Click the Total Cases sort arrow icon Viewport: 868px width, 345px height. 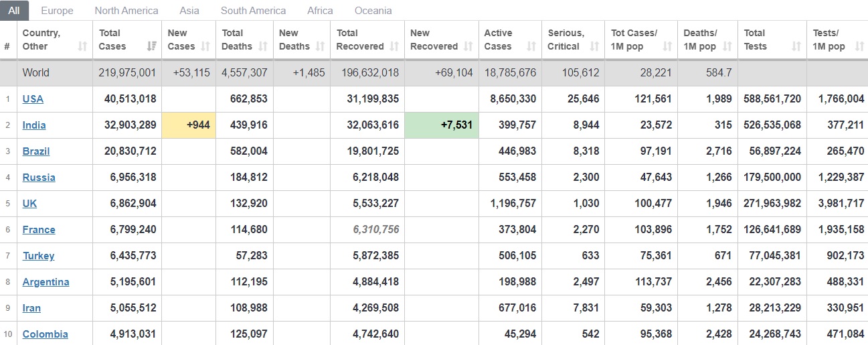coord(152,46)
